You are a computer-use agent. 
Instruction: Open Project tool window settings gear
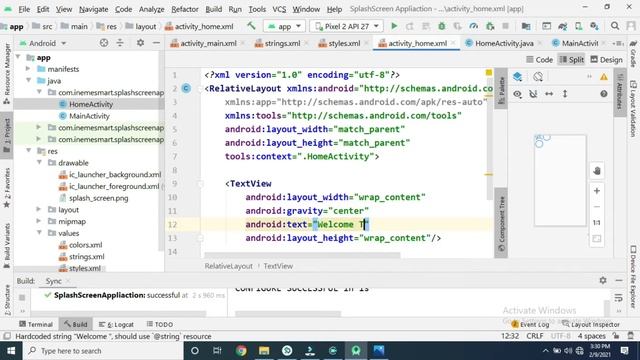140,42
